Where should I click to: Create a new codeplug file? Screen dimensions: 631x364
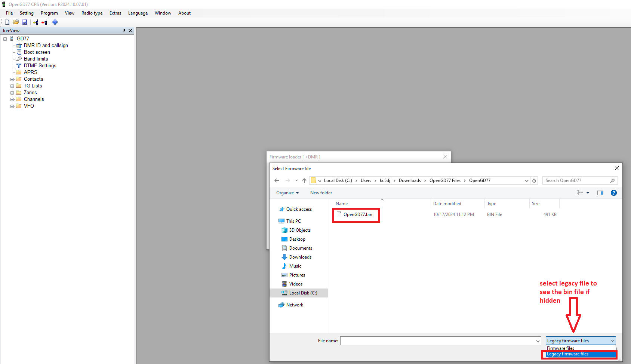coord(7,22)
